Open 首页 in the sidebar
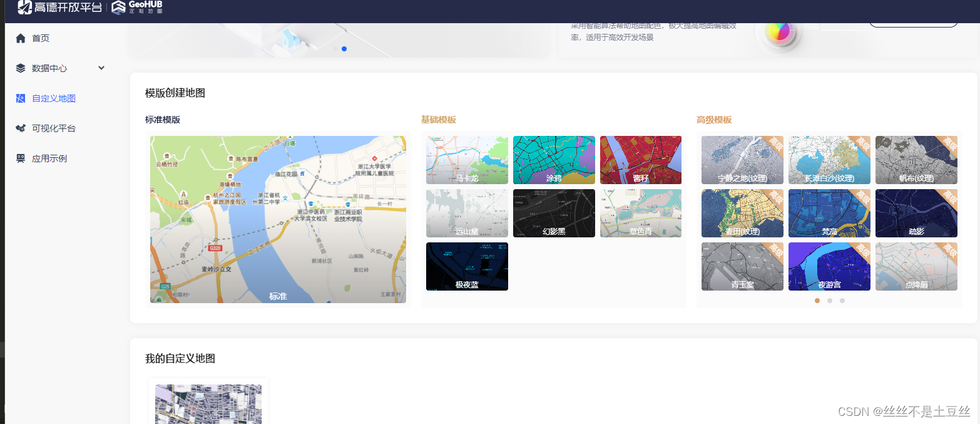Viewport: 980px width, 424px height. (41, 38)
